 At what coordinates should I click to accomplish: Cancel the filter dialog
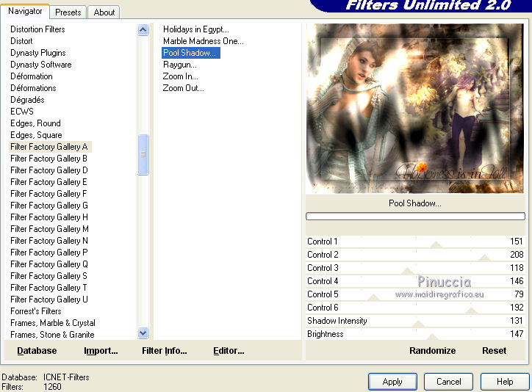(x=448, y=382)
